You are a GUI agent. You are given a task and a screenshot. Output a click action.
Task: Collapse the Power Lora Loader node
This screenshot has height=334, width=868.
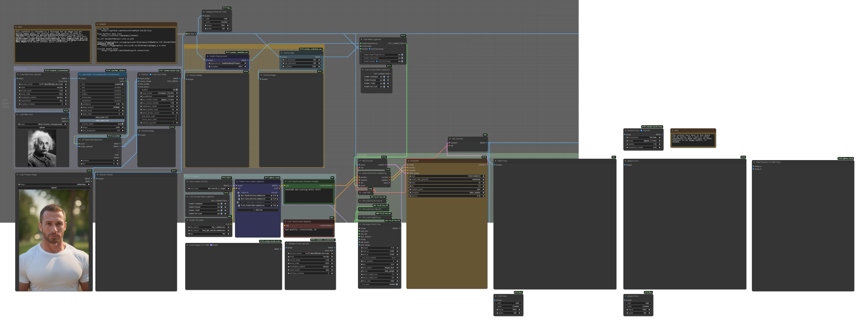[237, 181]
